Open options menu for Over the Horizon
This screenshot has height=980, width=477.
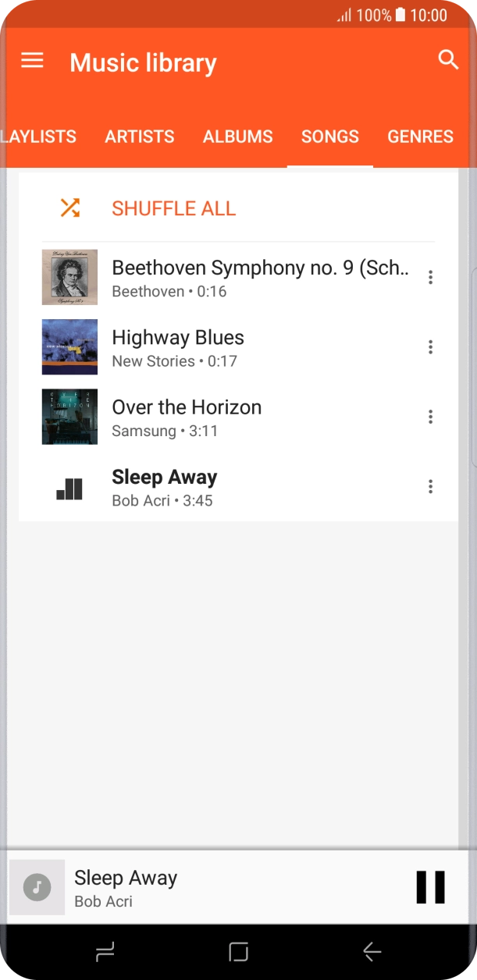(430, 417)
